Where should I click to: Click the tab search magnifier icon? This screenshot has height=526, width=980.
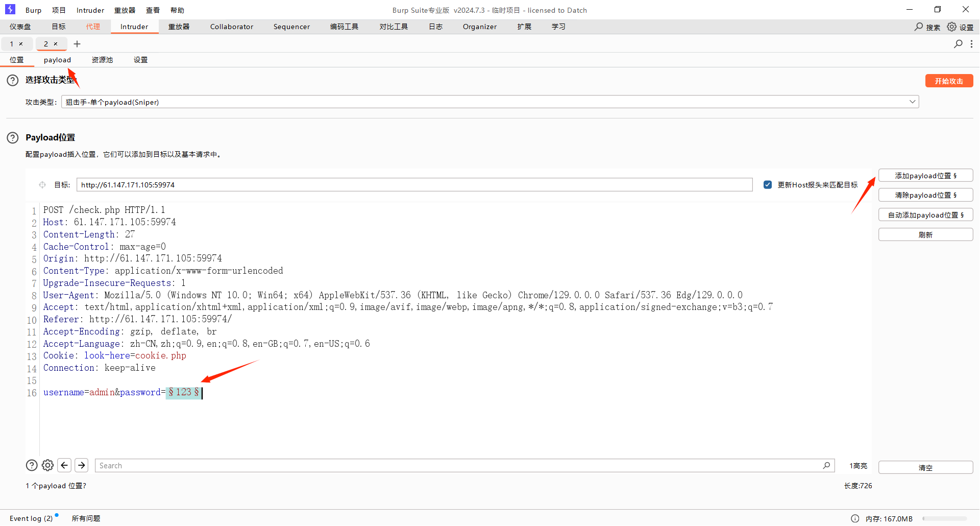coord(958,44)
